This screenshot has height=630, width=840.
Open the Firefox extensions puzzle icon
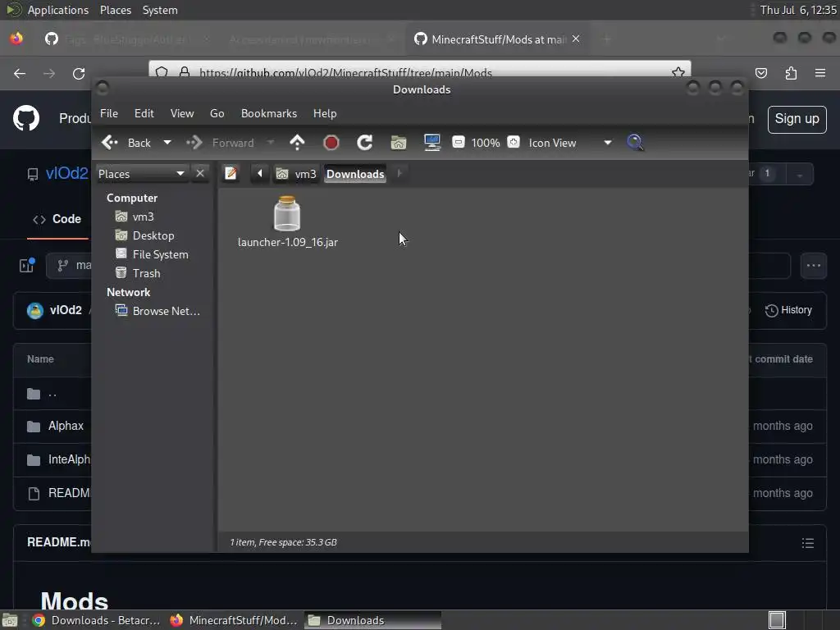click(791, 73)
